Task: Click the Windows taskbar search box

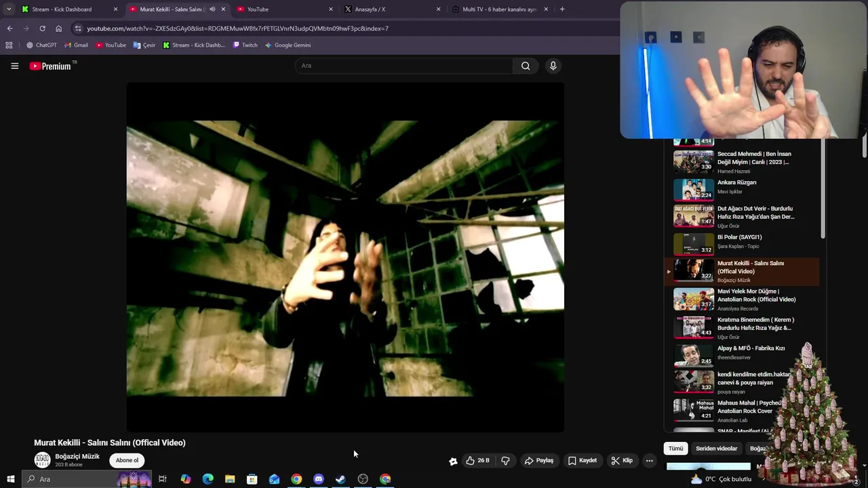Action: pos(88,479)
